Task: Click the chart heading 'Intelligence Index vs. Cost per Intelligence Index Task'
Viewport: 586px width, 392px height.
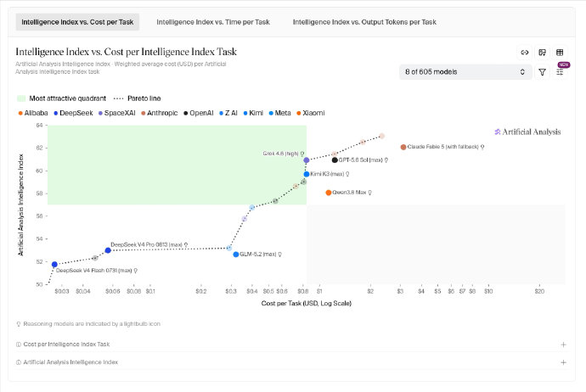Action: pyautogui.click(x=126, y=52)
